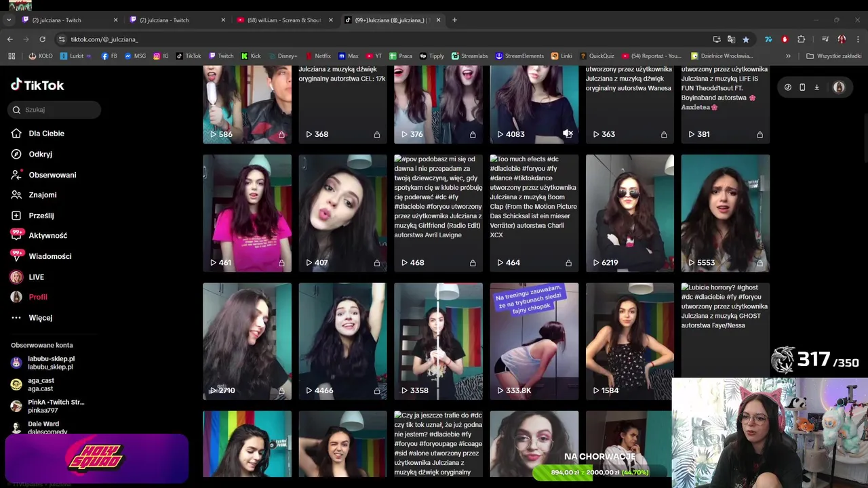868x488 pixels.
Task: Open followed account labubu_sklep.pl
Action: (x=51, y=363)
